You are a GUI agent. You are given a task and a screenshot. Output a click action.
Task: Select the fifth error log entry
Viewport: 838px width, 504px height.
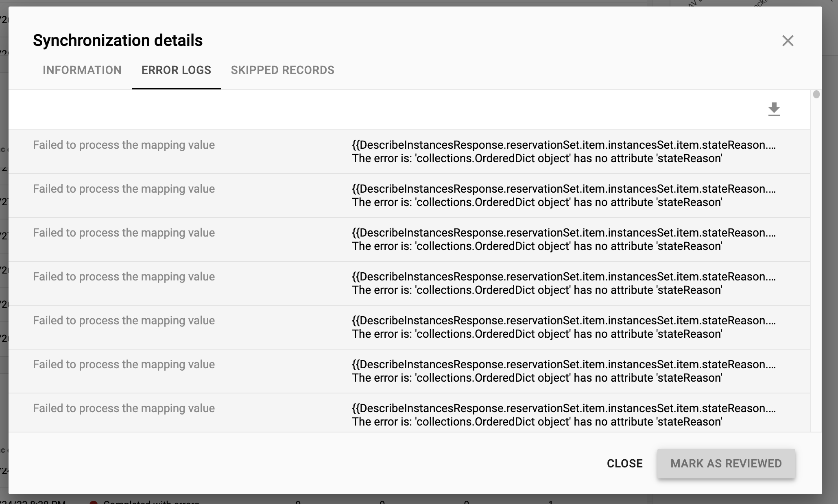coord(124,320)
